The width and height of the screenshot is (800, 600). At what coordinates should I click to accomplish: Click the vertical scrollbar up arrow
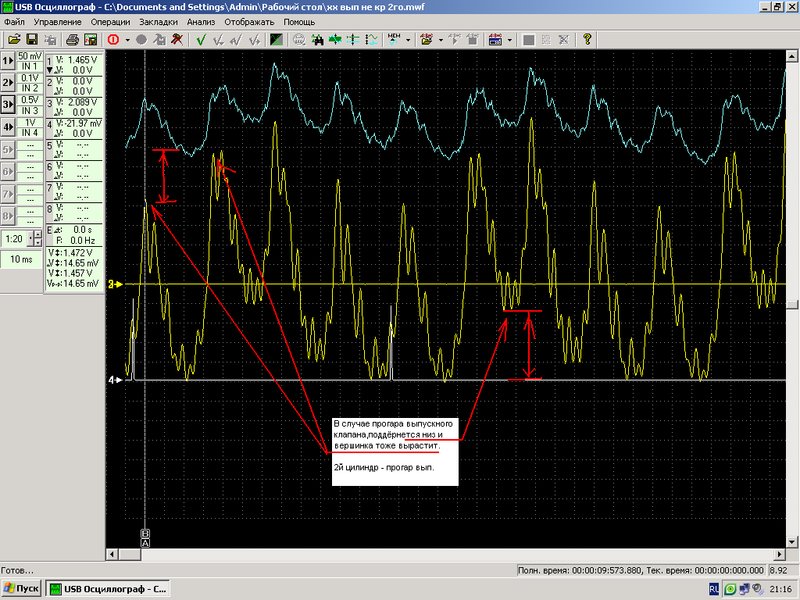point(792,56)
